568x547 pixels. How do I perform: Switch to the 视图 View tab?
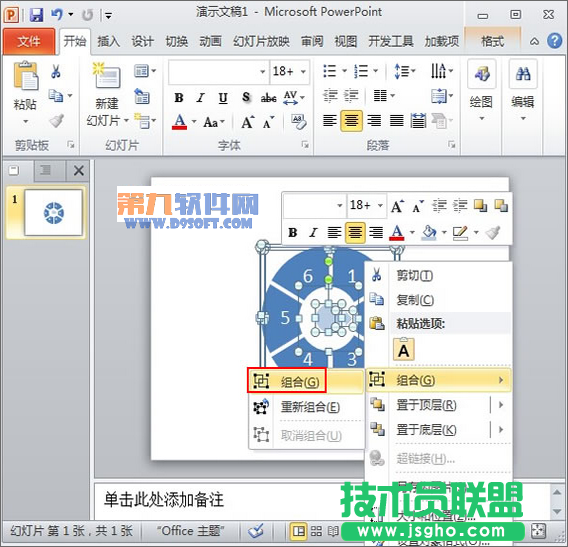[346, 42]
